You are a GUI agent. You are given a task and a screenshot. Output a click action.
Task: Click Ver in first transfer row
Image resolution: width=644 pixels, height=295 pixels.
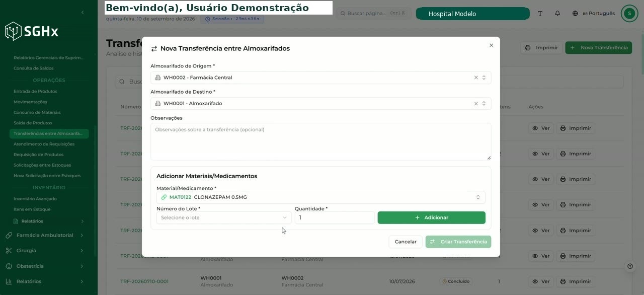point(541,128)
